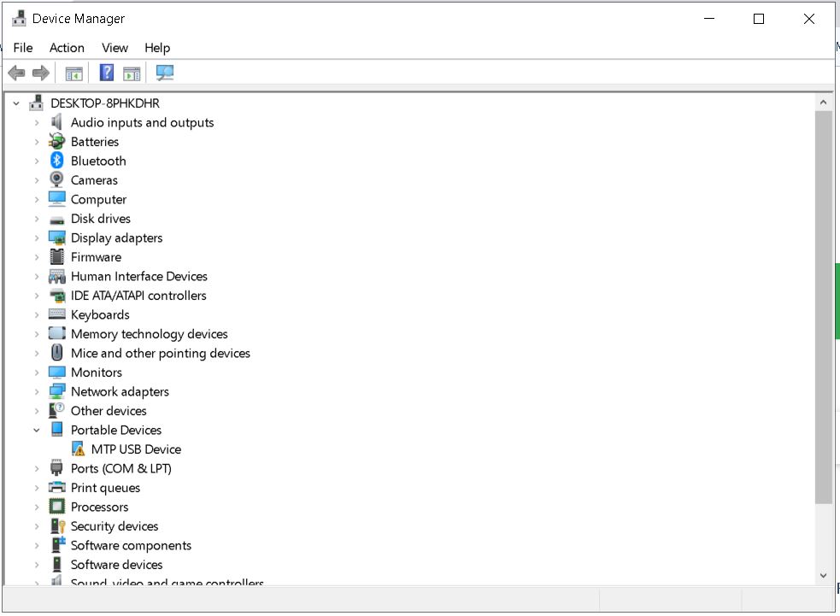Open the Help toolbar icon with question mark
Screen dimensions: 840x616
point(107,73)
